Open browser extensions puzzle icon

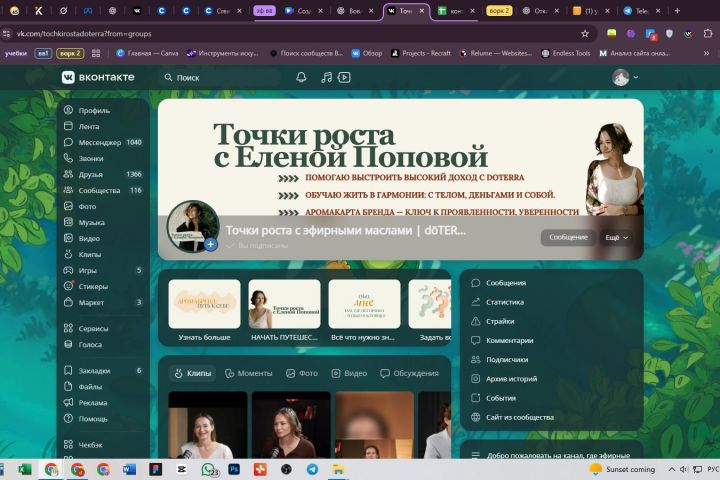pos(708,34)
